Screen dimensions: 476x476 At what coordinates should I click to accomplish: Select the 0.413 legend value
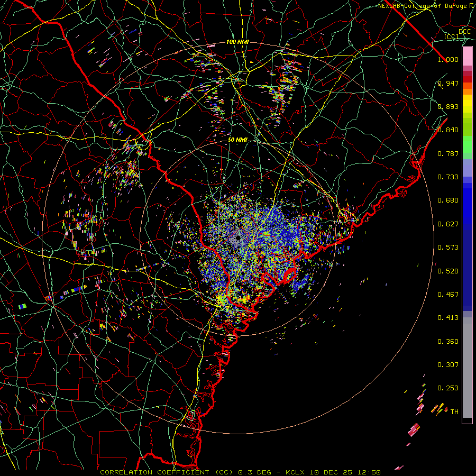448,318
